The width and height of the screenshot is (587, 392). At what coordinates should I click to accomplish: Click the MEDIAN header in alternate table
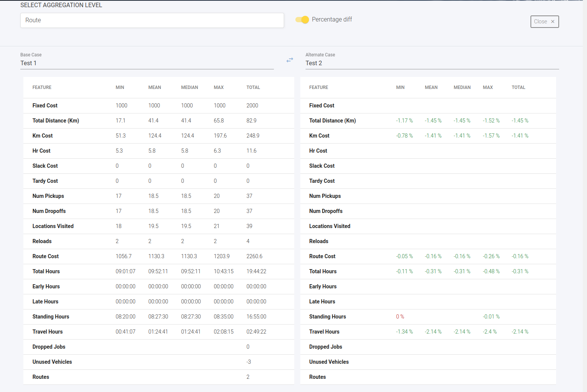pyautogui.click(x=462, y=87)
